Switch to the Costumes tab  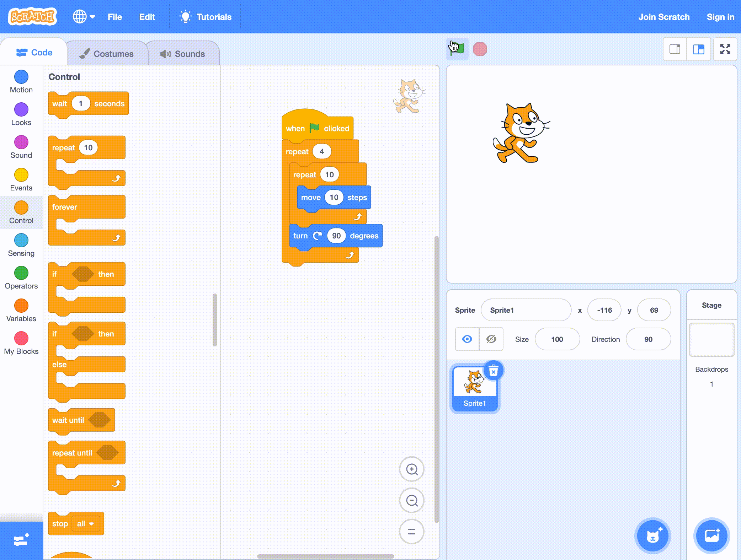tap(107, 54)
